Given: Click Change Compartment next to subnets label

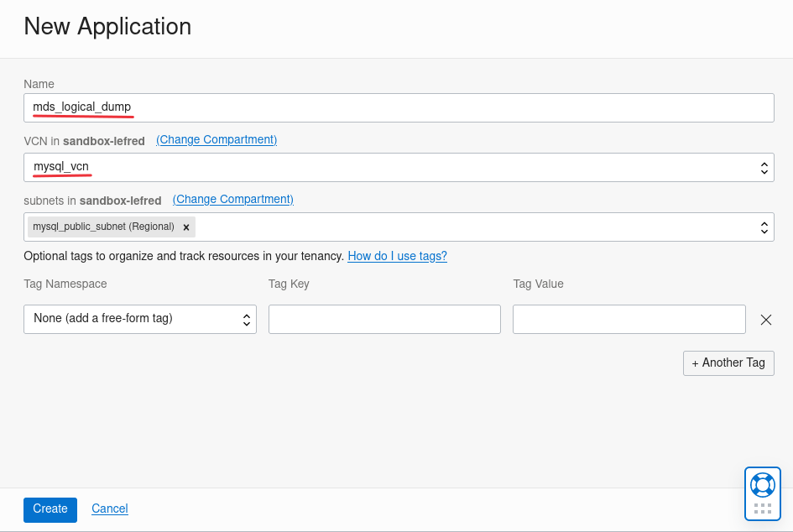Looking at the screenshot, I should click(232, 199).
